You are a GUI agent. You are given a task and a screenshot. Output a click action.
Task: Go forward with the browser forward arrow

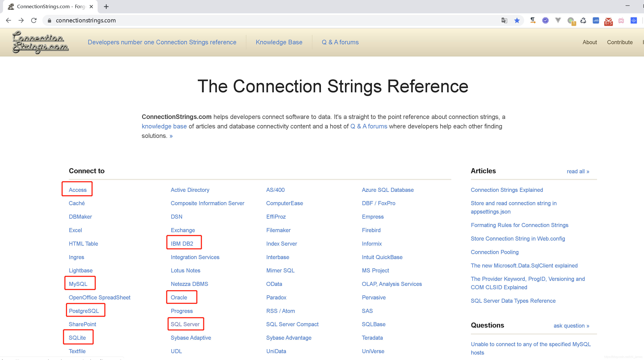tap(21, 20)
